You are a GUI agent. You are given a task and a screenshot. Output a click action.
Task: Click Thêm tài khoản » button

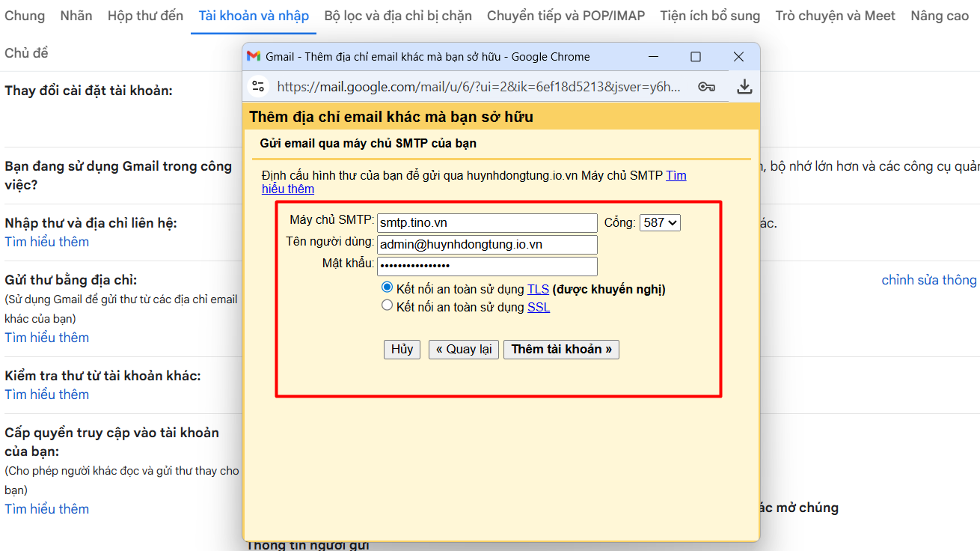coord(562,350)
